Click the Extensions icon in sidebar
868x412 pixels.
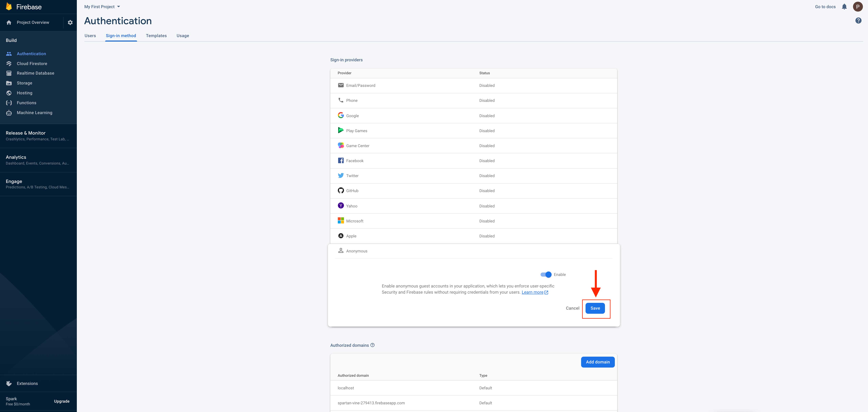(9, 383)
